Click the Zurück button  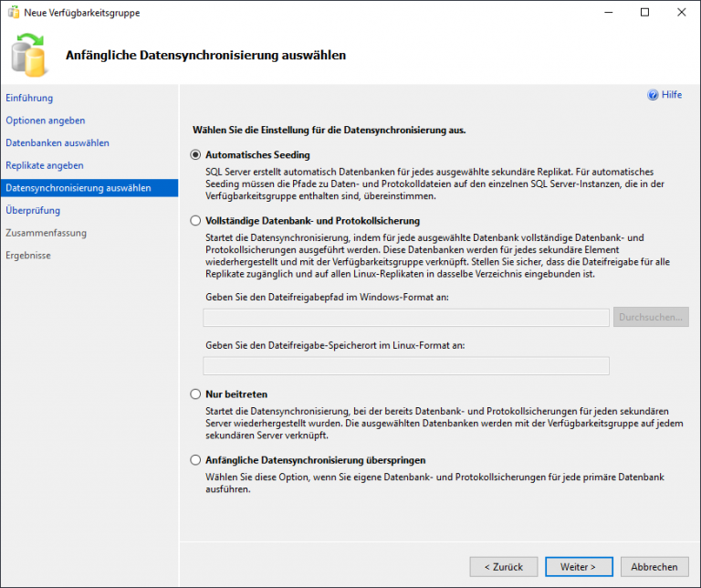tap(504, 566)
